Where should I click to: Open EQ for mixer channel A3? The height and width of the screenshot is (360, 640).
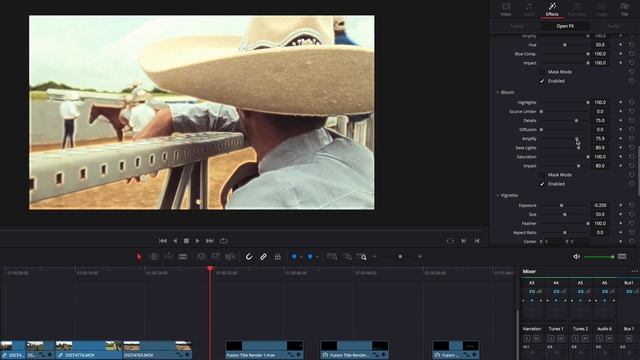[532, 291]
